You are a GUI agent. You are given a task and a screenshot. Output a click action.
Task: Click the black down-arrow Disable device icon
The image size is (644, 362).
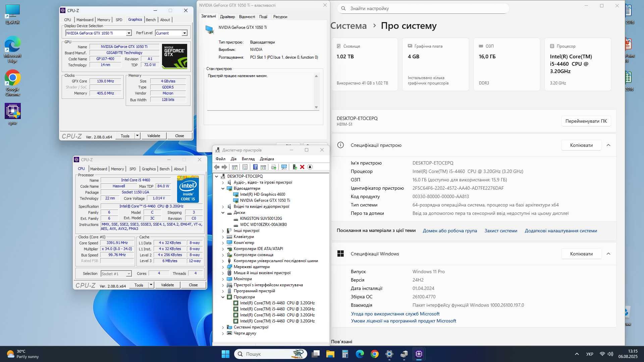[x=310, y=167]
